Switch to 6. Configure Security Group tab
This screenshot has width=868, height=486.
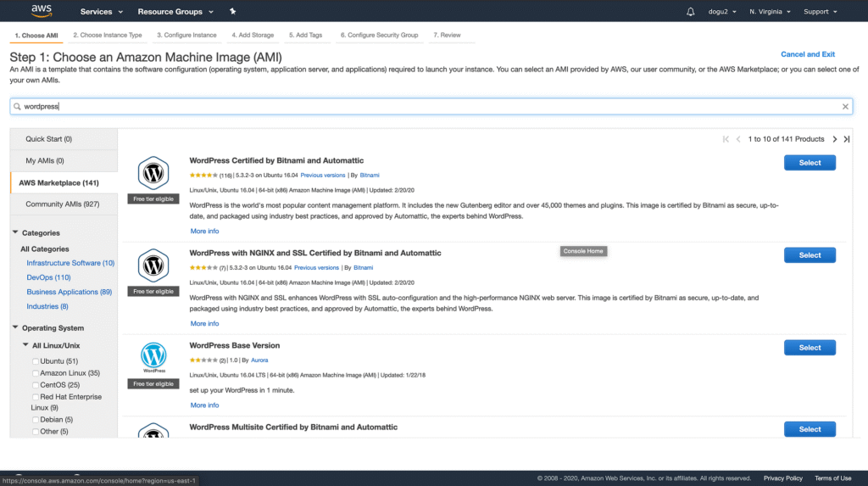(379, 35)
